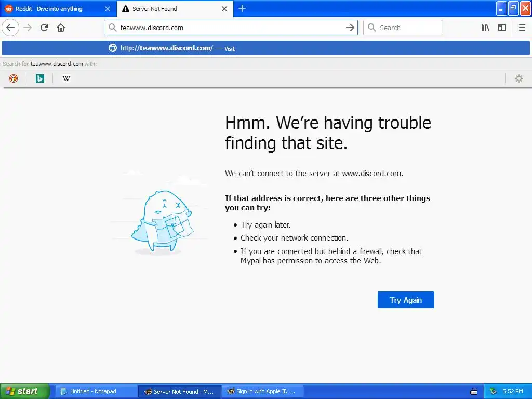Click the globe icon in URL suggestion
Viewport: 532px width, 399px height.
point(113,48)
